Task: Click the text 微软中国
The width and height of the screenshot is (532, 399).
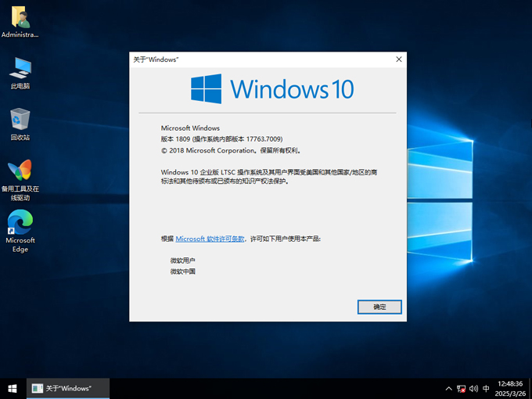Action: tap(183, 271)
